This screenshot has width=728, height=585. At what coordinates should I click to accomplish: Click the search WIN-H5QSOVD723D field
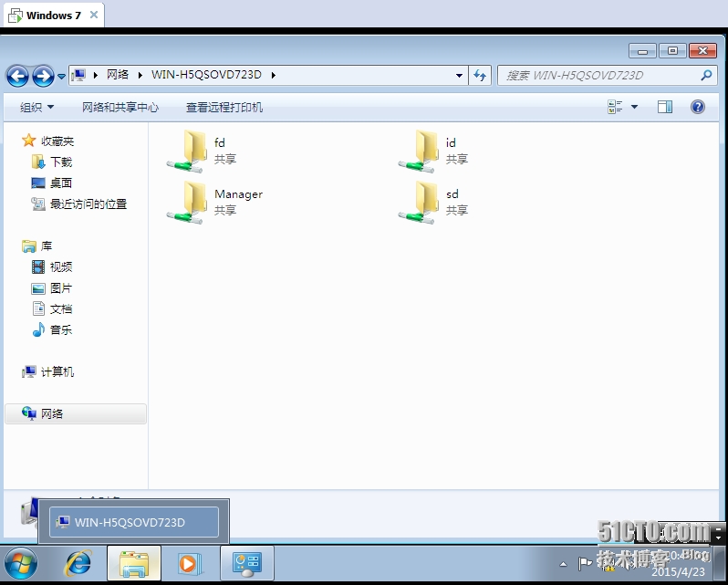pos(598,76)
